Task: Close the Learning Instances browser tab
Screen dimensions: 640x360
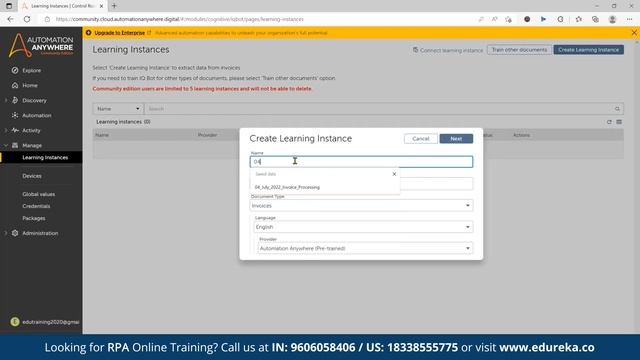Action: tap(101, 6)
